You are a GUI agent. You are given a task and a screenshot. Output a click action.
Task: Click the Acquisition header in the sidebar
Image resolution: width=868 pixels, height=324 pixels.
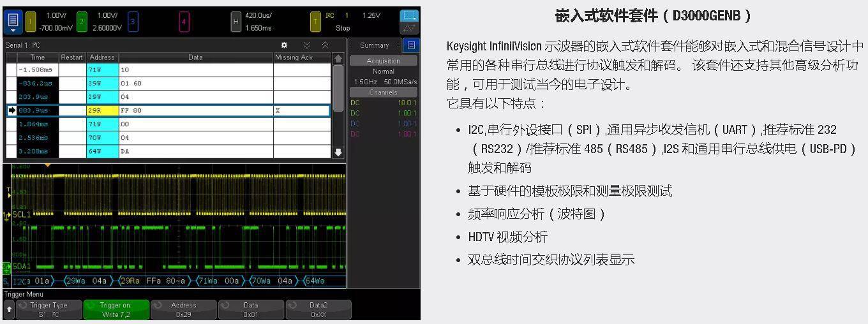coord(383,61)
